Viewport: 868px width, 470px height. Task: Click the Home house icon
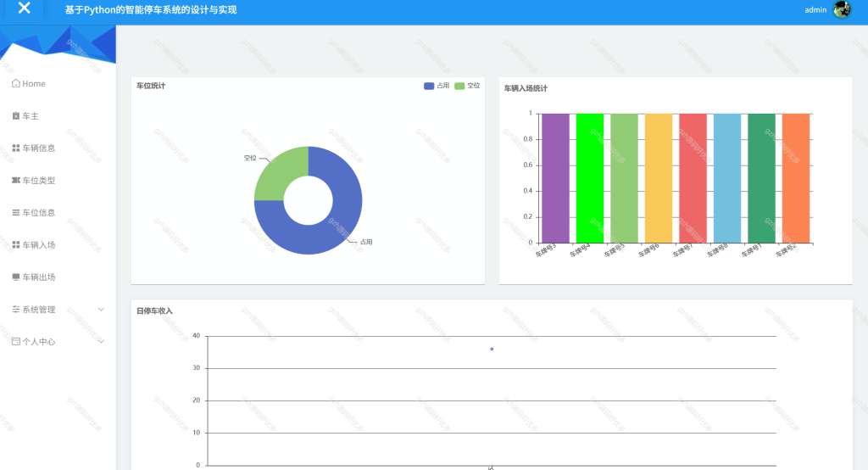(x=16, y=83)
